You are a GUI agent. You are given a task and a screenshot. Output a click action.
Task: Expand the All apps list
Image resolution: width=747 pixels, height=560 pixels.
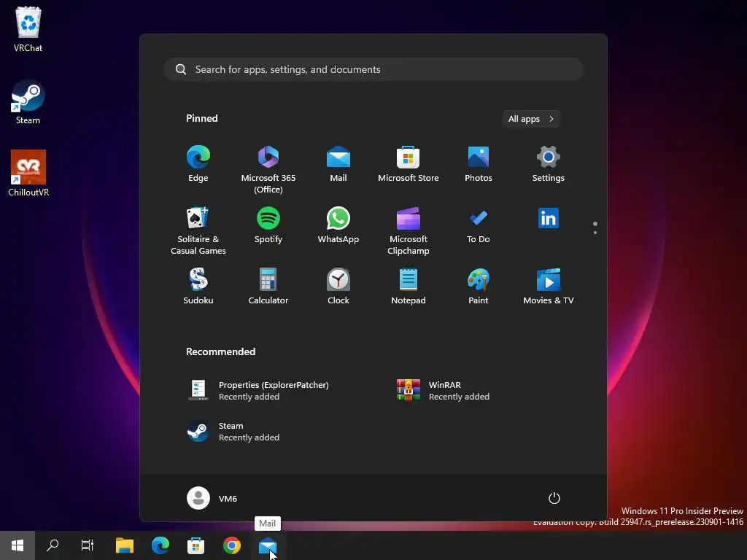531,119
